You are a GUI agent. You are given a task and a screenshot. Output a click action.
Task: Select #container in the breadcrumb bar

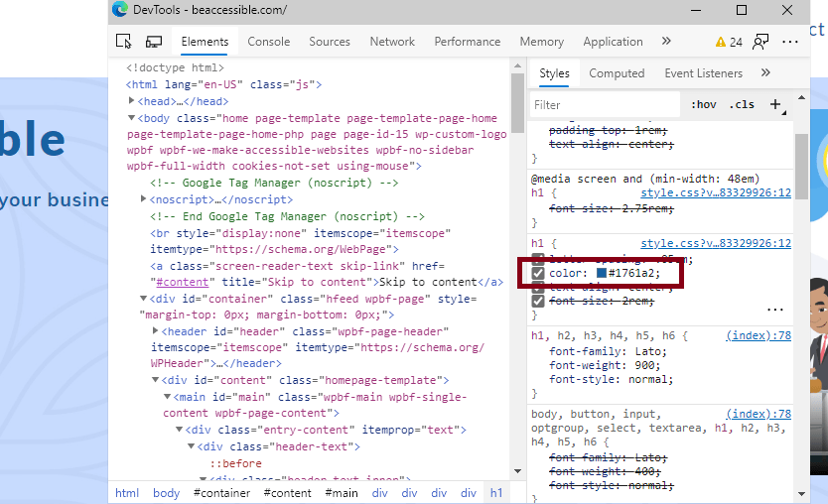click(221, 493)
